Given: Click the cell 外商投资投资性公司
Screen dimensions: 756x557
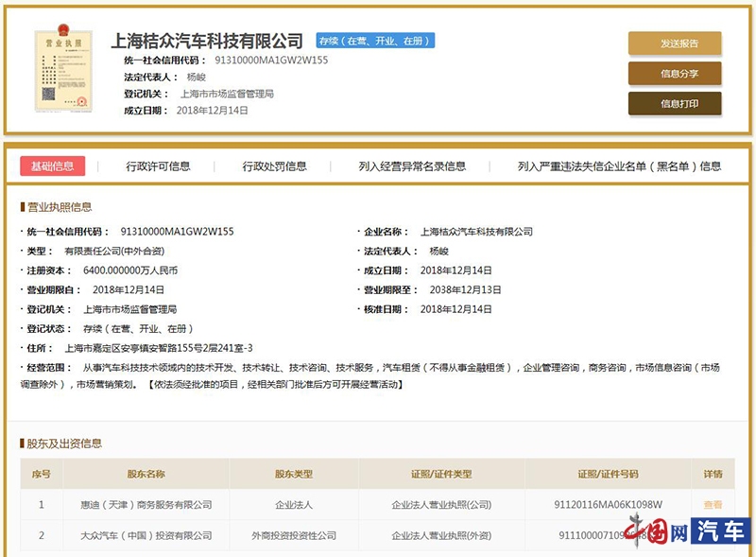Looking at the screenshot, I should (294, 535).
